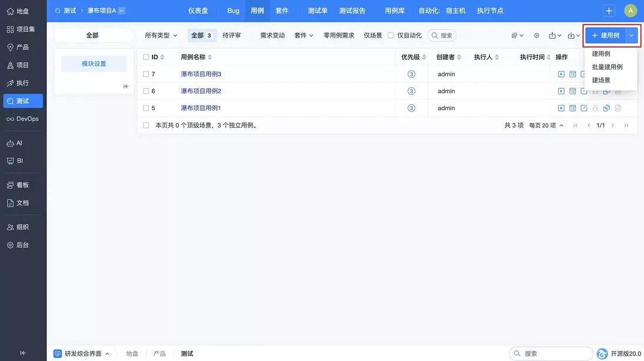
Task: Expand the 所有类型 type filter dropdown
Action: pos(161,35)
